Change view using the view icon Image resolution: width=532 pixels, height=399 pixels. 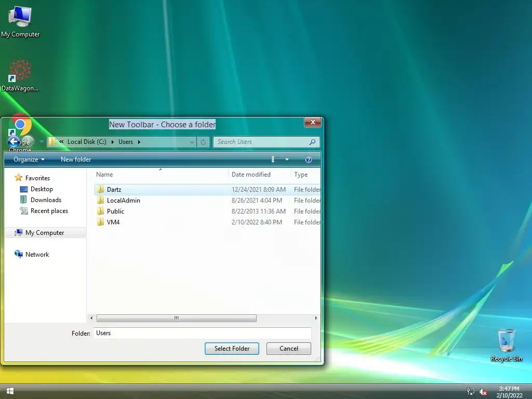275,159
